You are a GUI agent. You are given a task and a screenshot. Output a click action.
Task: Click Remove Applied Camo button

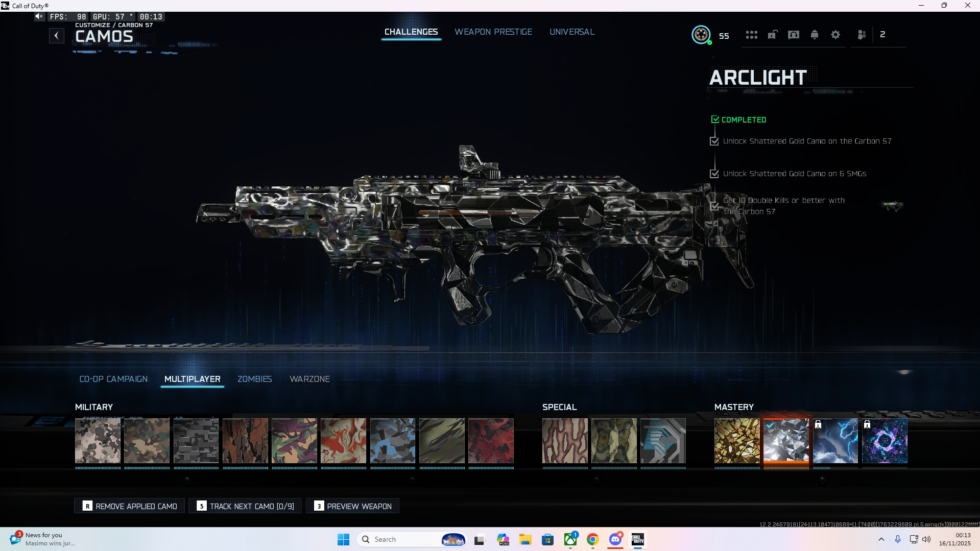pos(130,506)
